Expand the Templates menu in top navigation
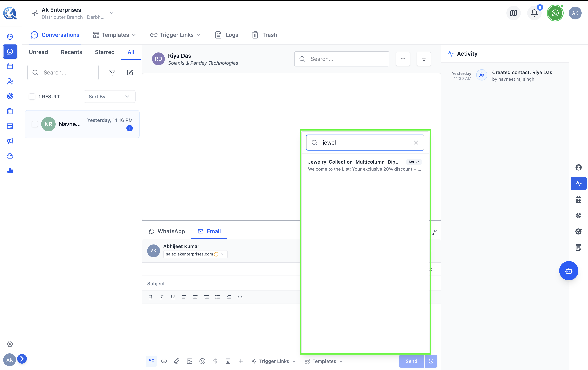Image resolution: width=588 pixels, height=370 pixels. point(115,35)
